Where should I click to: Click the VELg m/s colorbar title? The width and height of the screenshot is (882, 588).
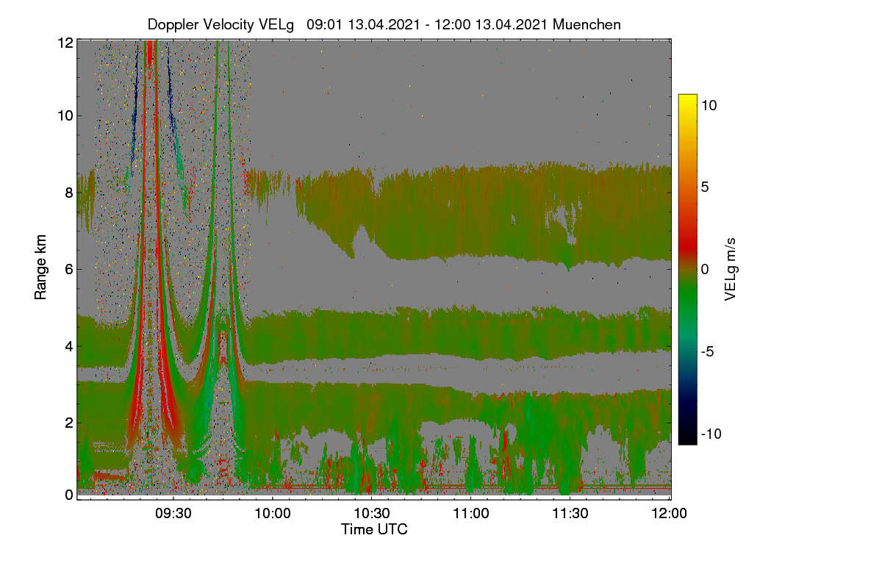(x=731, y=269)
